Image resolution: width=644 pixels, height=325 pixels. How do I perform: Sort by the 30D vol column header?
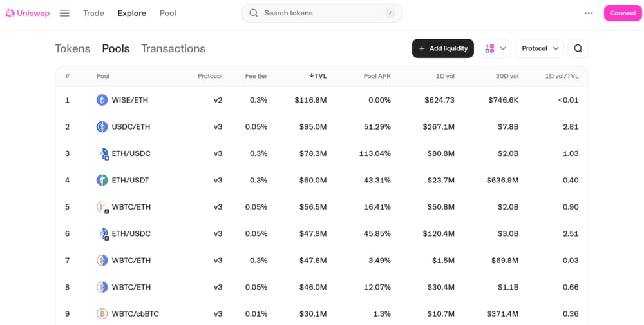[507, 76]
